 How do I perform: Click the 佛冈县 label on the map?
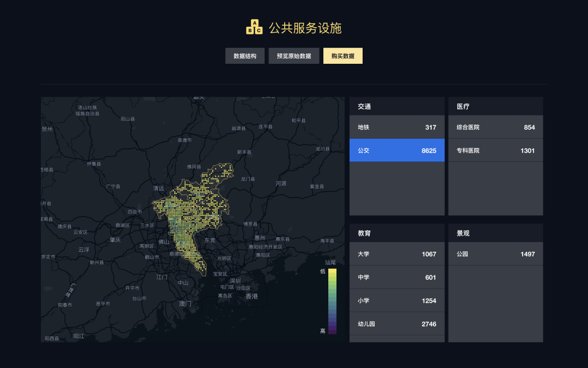point(194,167)
